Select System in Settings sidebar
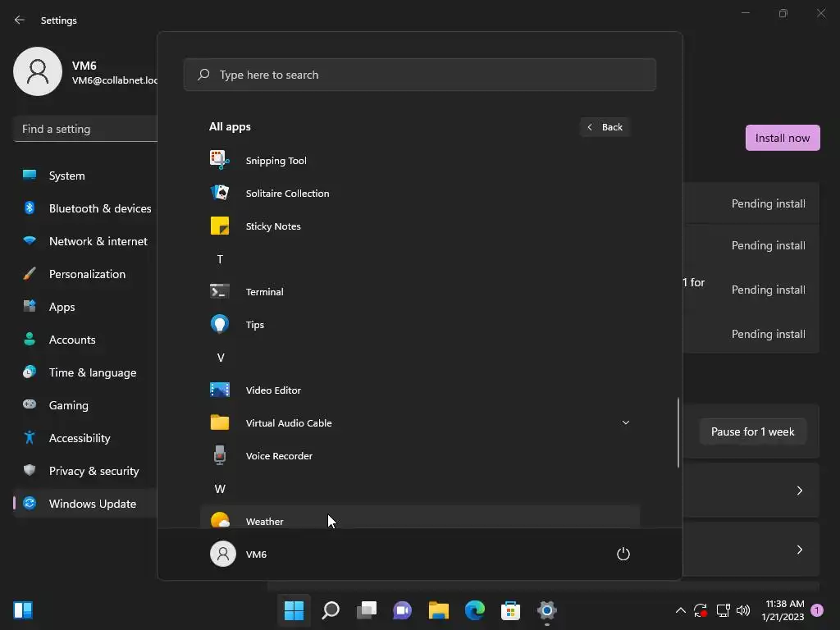The image size is (840, 630). [85, 176]
